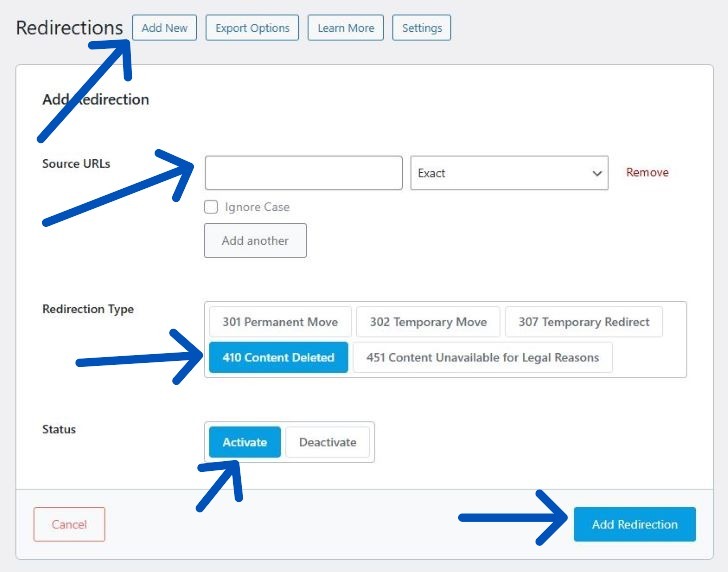The image size is (728, 572).
Task: Cancel adding the redirection
Action: coord(69,524)
